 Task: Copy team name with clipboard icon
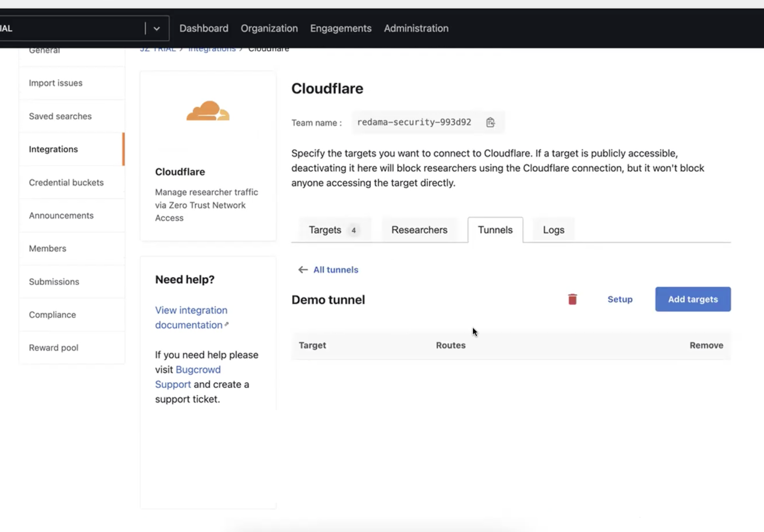(490, 122)
